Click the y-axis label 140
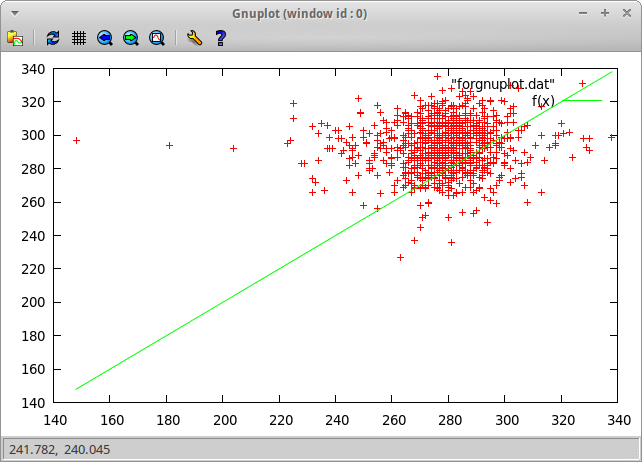 pyautogui.click(x=33, y=403)
